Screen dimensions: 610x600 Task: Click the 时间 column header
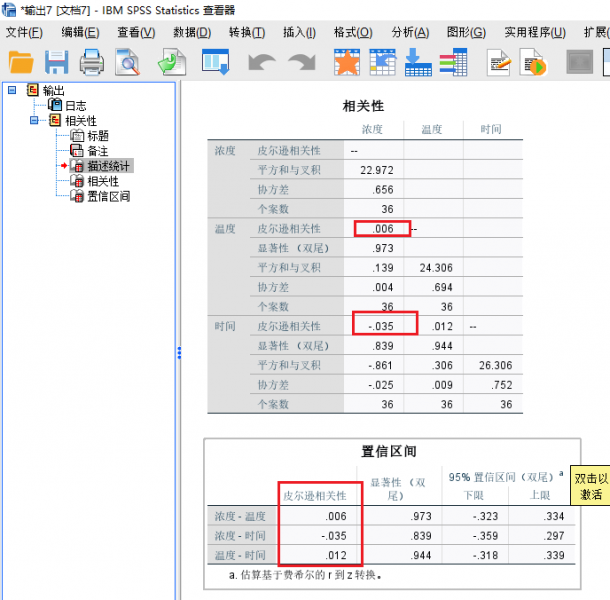491,129
